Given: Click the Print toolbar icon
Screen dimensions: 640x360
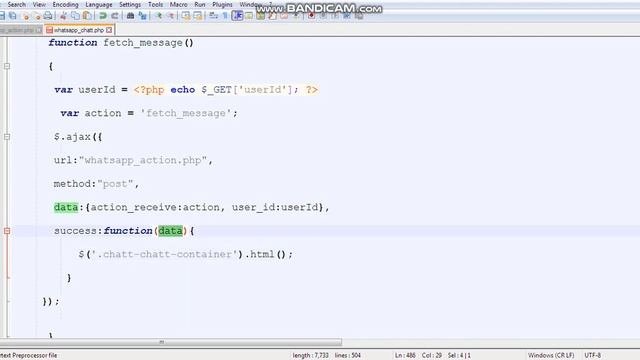Looking at the screenshot, I should tap(48, 16).
